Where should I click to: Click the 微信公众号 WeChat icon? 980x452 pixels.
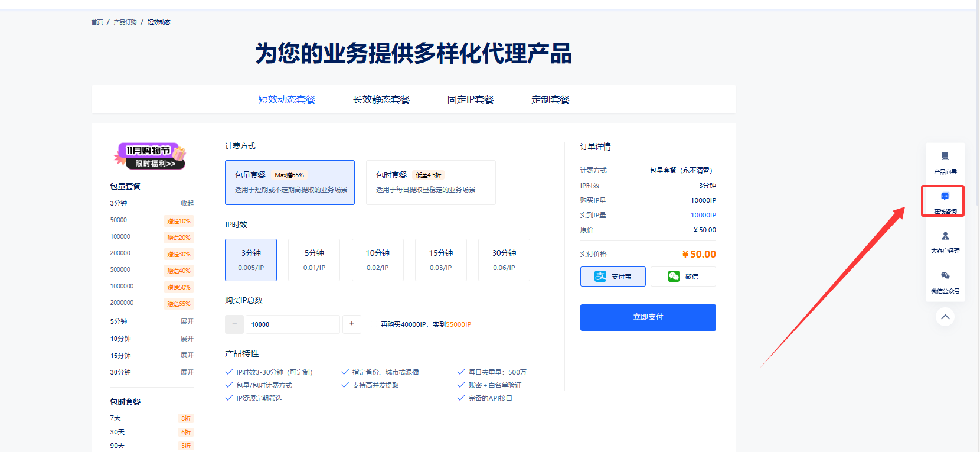tap(945, 276)
